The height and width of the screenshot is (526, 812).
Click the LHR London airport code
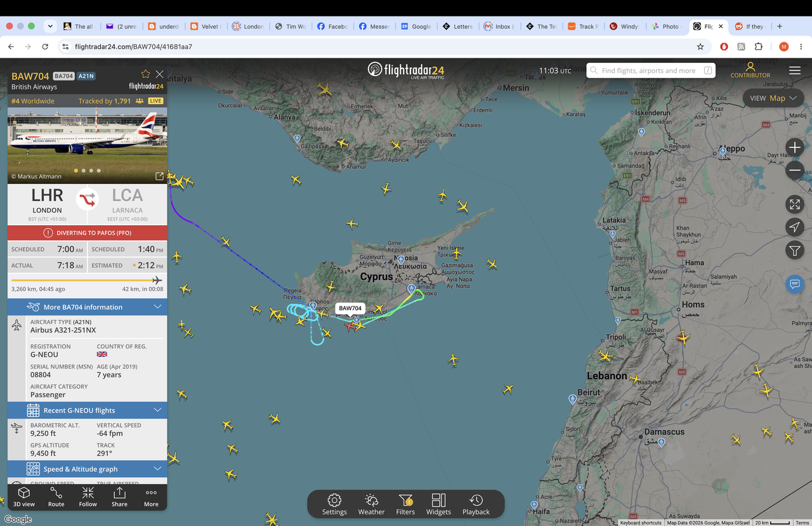[x=47, y=195]
